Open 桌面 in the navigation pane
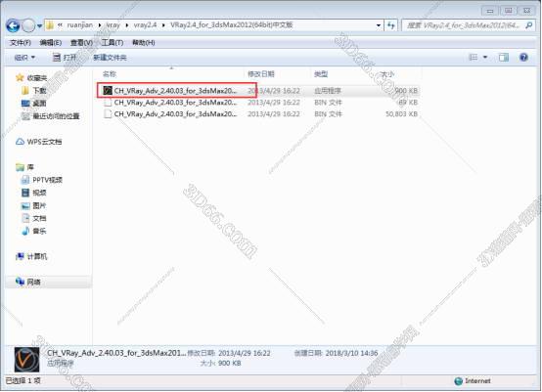 tap(39, 103)
